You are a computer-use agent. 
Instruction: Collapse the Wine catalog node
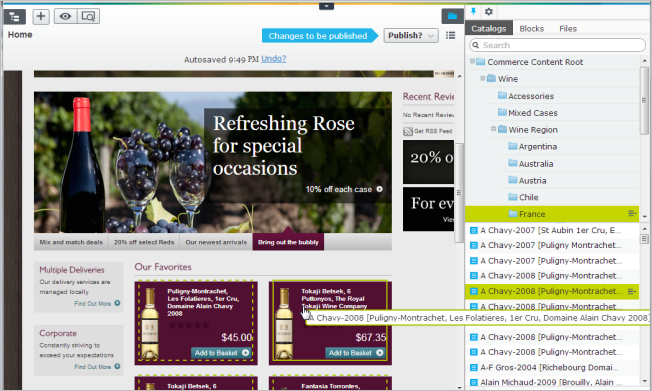[x=483, y=78]
